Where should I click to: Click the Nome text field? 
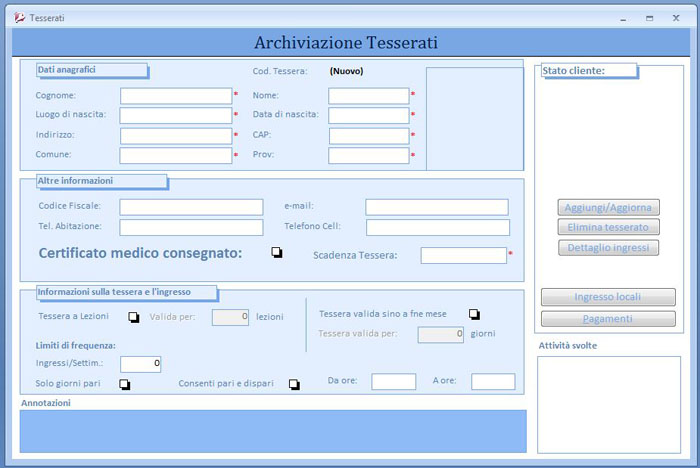click(x=368, y=96)
